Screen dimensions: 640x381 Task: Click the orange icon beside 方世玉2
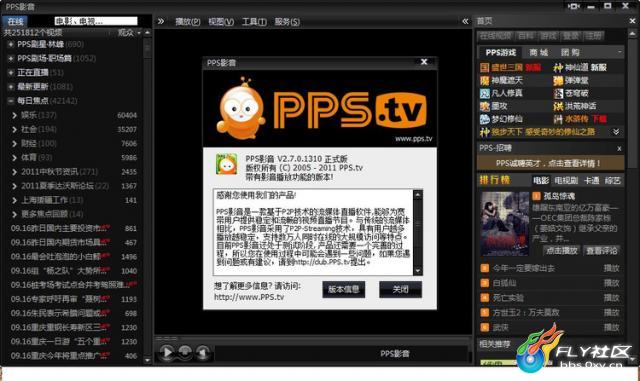484,312
